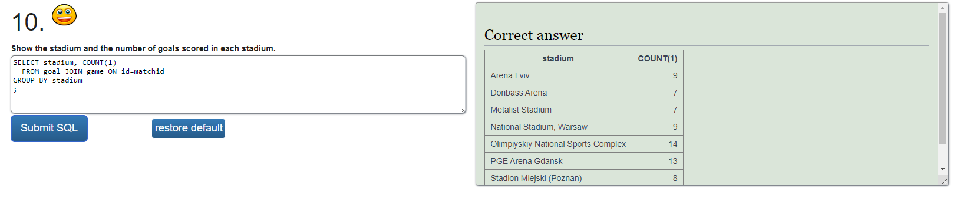Select Olimpiyskiy National Sports Complex cell
980x214 pixels.
pos(558,144)
